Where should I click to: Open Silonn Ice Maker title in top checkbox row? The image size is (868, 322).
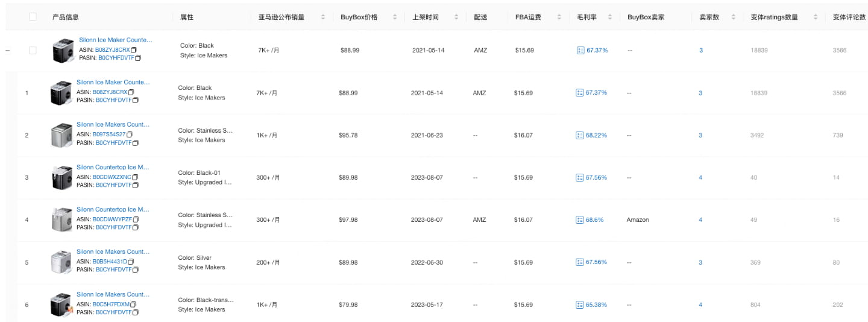click(116, 40)
